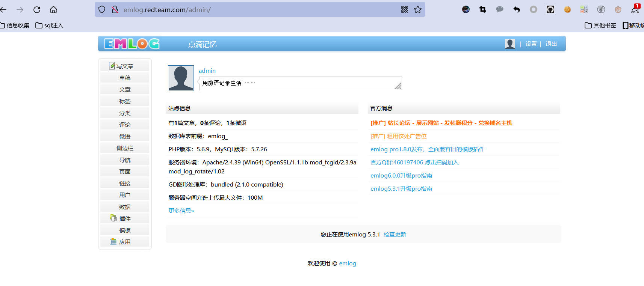
Task: Open the crop screenshot extension
Action: 483,10
